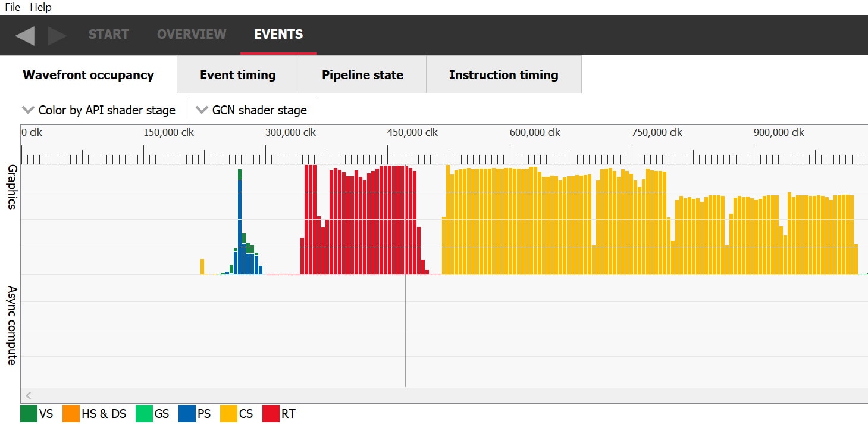
Task: Open the Pipeline state tab
Action: 362,75
